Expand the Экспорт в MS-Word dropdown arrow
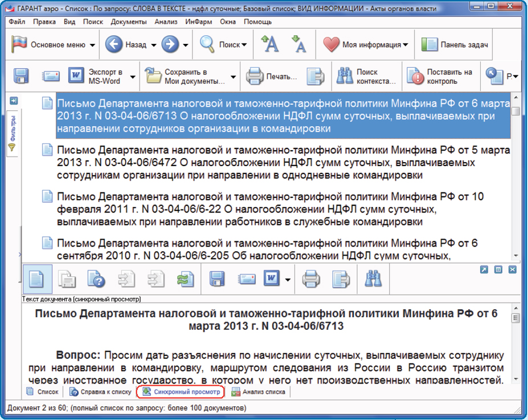This screenshot has width=528, height=420. pyautogui.click(x=132, y=77)
